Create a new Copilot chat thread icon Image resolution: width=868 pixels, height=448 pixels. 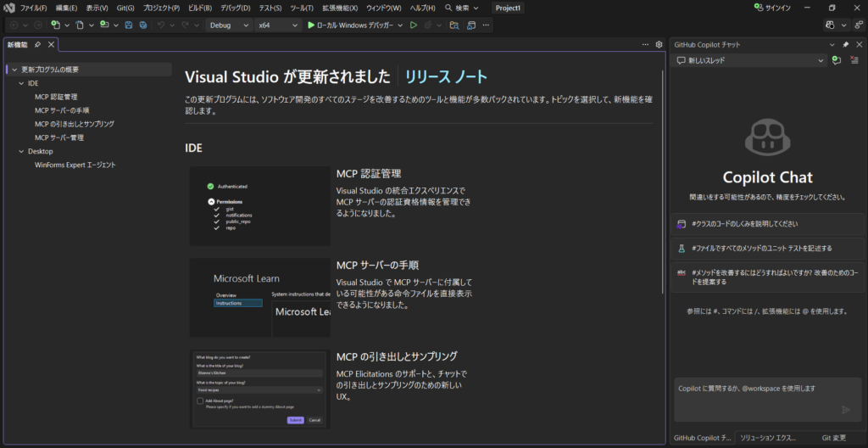(x=836, y=60)
